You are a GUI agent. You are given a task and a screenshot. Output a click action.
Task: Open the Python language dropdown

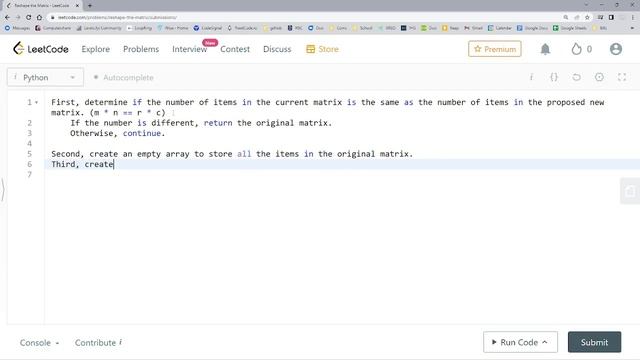[x=45, y=77]
